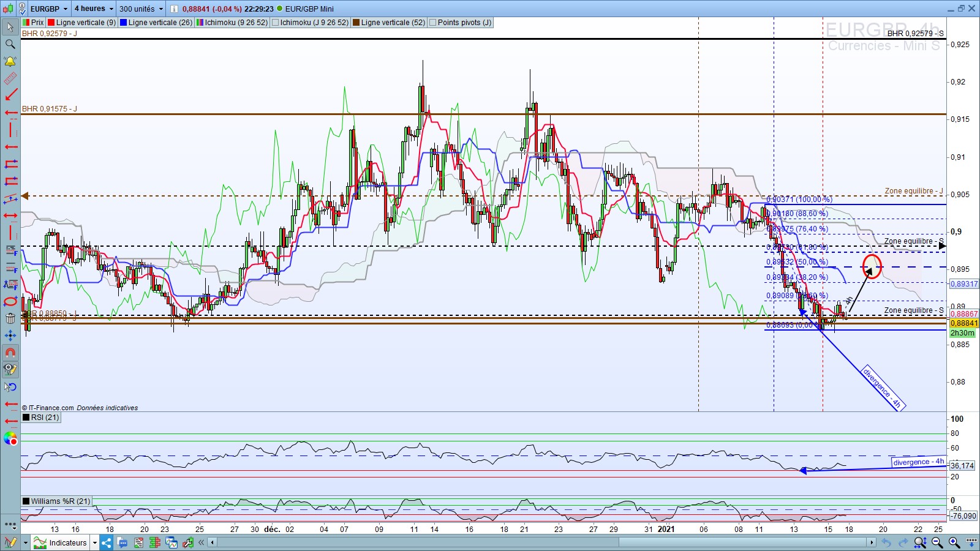
Task: Collapse the toolbar with double chevron
Action: coord(202,542)
